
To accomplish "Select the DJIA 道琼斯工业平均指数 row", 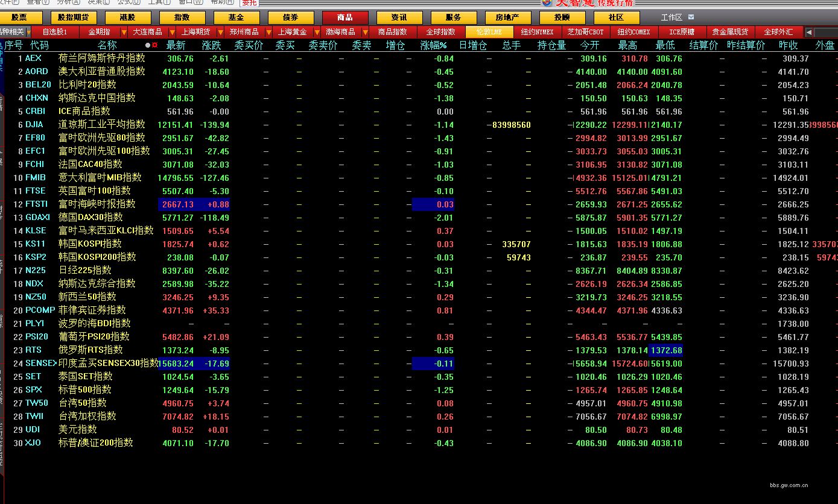I will coord(101,125).
